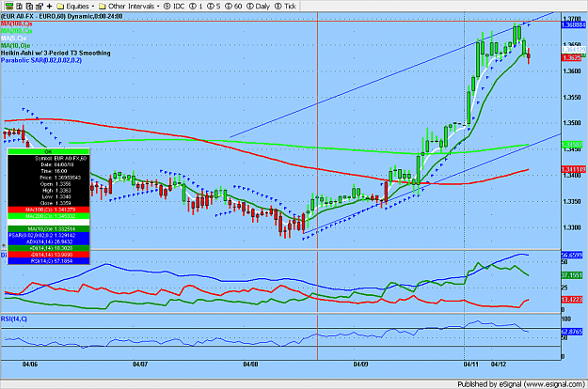Click the Price row in data window
The image size is (588, 389).
(48, 178)
